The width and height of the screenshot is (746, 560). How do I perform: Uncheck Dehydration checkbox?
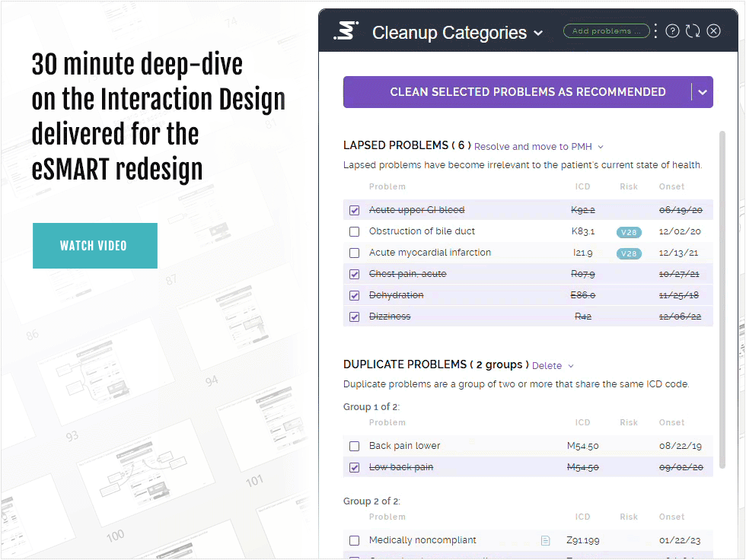pos(355,296)
